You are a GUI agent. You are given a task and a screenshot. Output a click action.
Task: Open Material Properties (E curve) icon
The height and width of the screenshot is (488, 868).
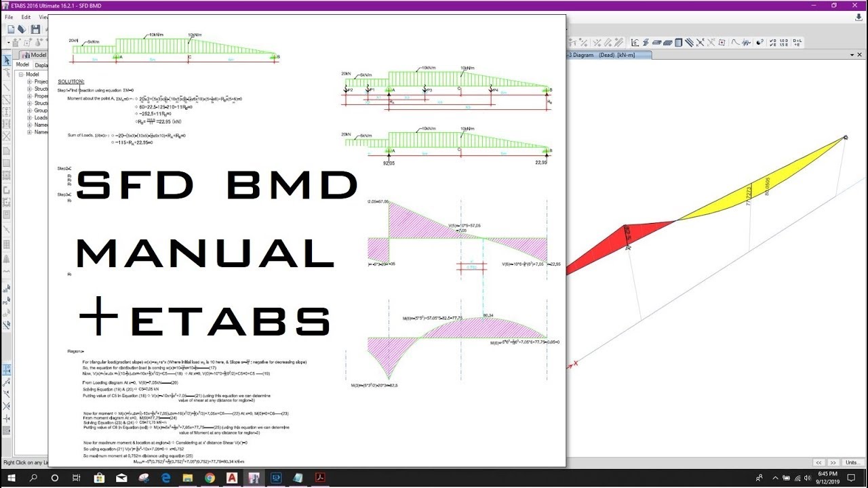click(635, 43)
